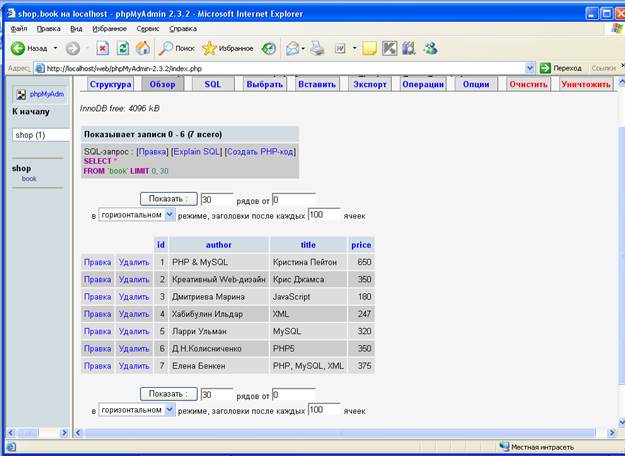Click the Explain SQL link

[x=197, y=152]
